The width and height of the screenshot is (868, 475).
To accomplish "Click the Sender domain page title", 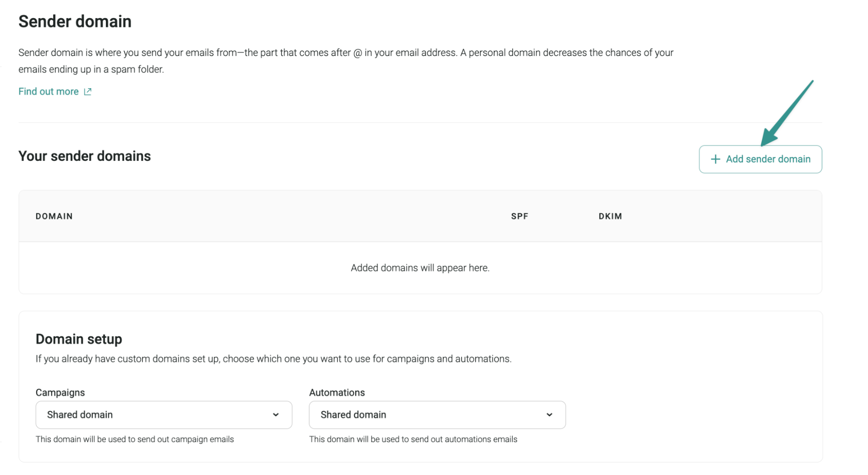I will tap(75, 21).
